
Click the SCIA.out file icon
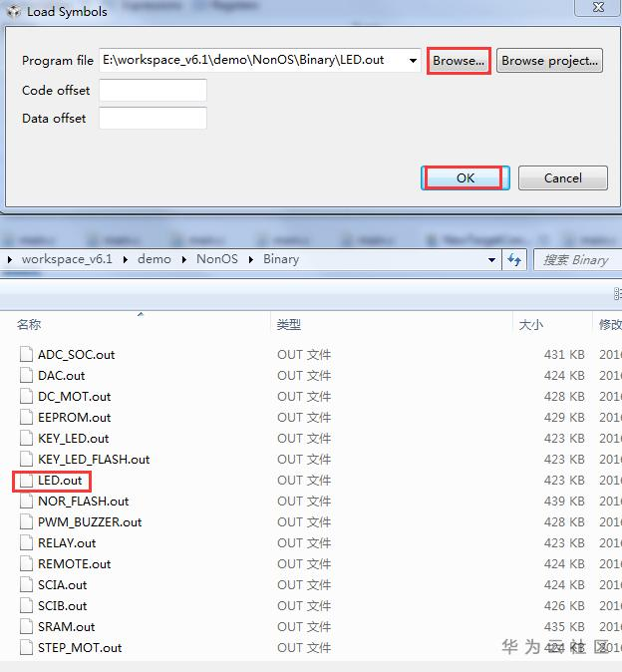[26, 584]
